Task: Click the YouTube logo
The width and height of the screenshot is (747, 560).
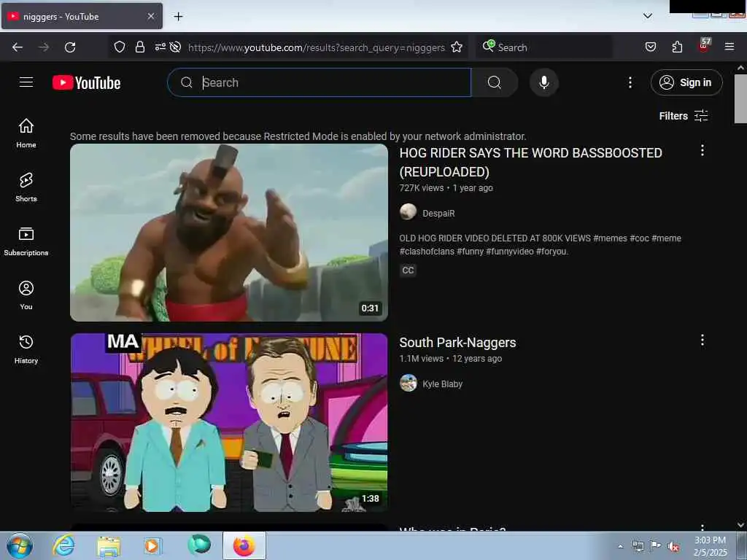Action: [86, 82]
